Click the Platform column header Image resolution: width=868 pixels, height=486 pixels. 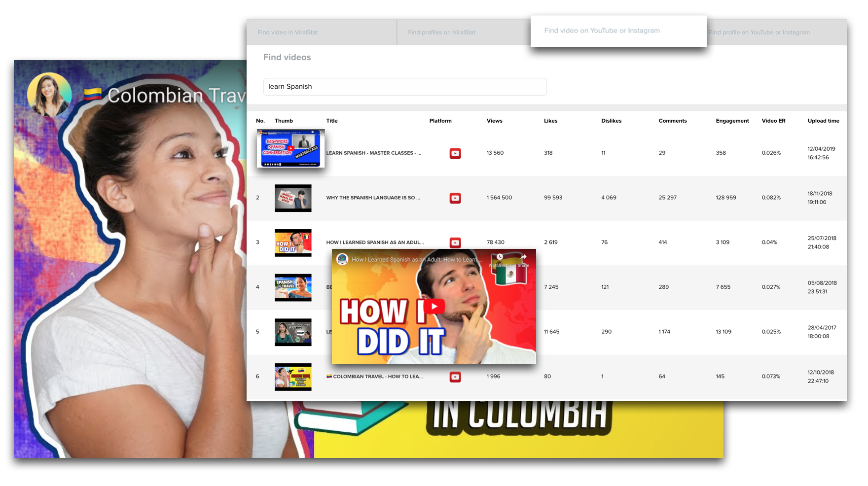(x=440, y=121)
